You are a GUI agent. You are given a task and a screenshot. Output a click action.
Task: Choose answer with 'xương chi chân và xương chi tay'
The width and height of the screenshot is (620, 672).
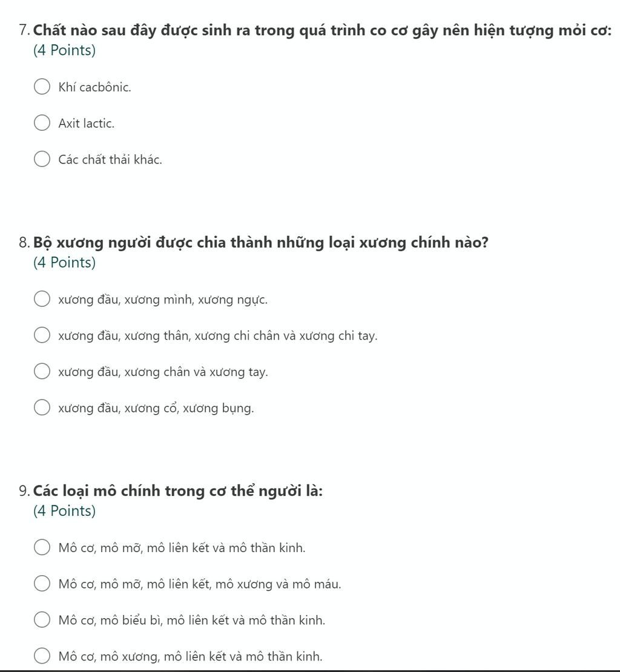(42, 336)
